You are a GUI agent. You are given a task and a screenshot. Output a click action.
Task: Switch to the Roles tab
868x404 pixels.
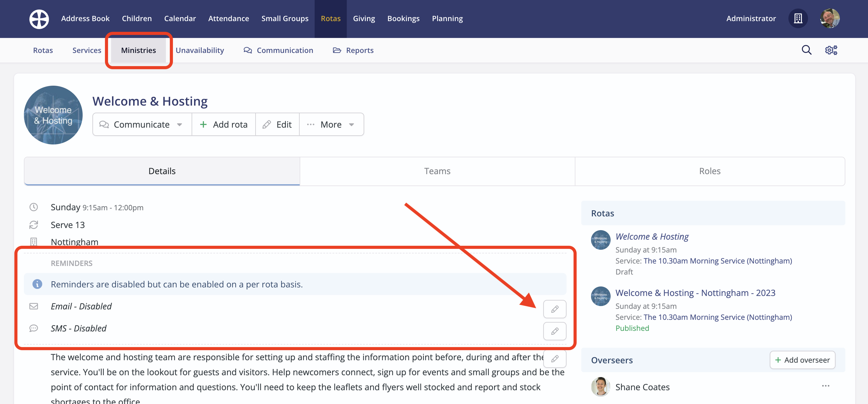[x=710, y=171]
